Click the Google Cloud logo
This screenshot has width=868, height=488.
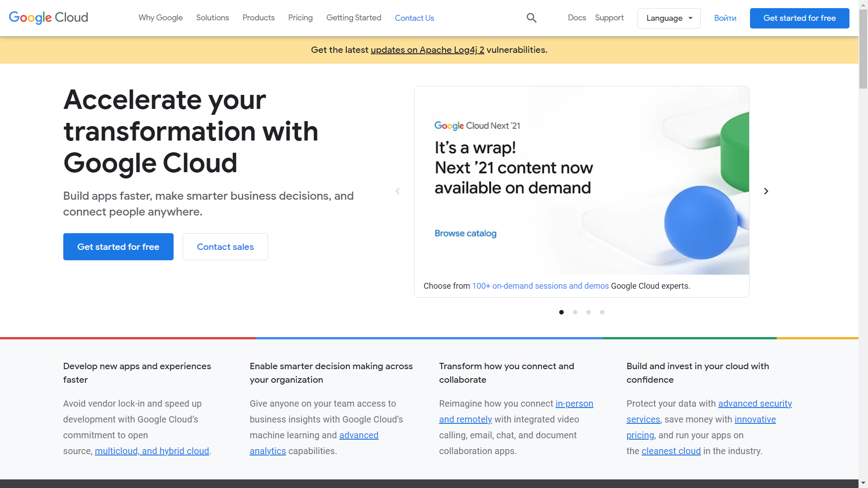point(48,18)
